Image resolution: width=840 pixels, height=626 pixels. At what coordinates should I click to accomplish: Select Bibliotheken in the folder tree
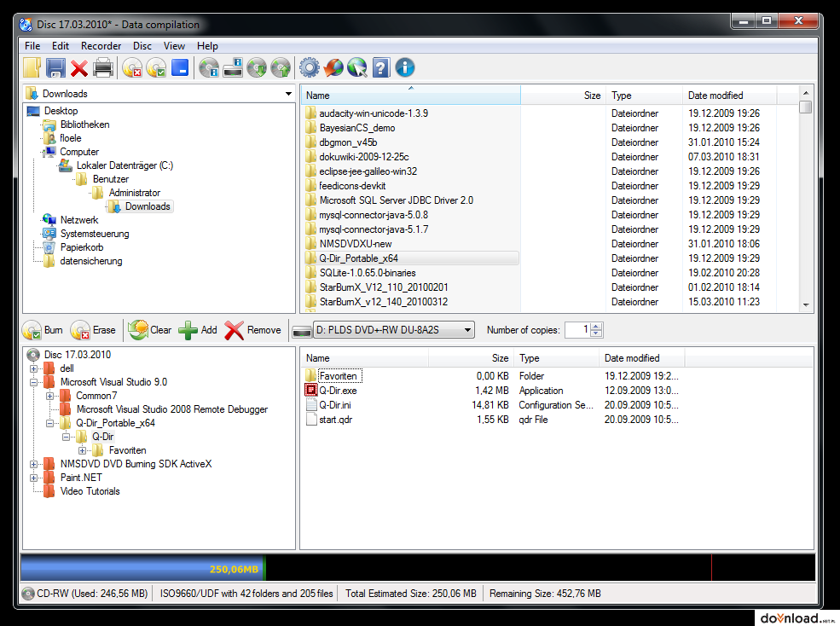tap(84, 125)
